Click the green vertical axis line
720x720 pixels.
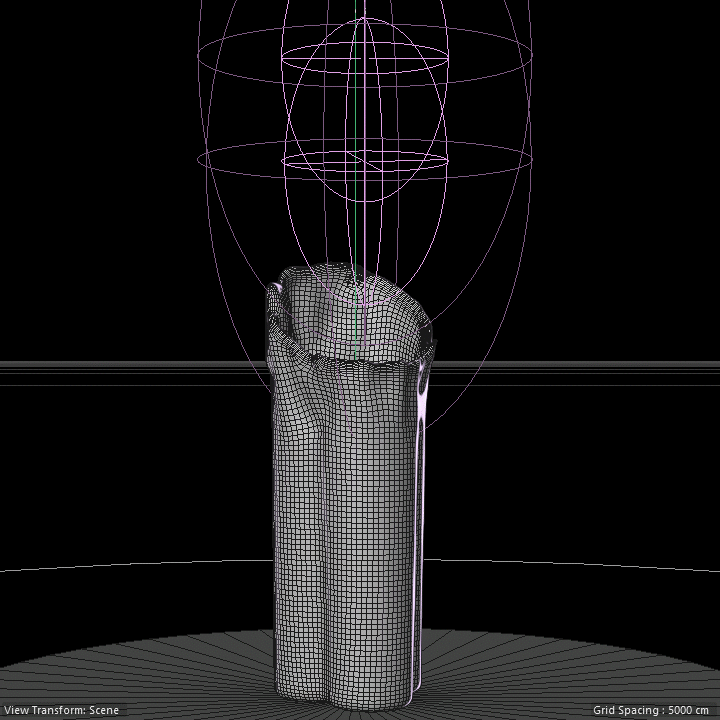tap(355, 179)
